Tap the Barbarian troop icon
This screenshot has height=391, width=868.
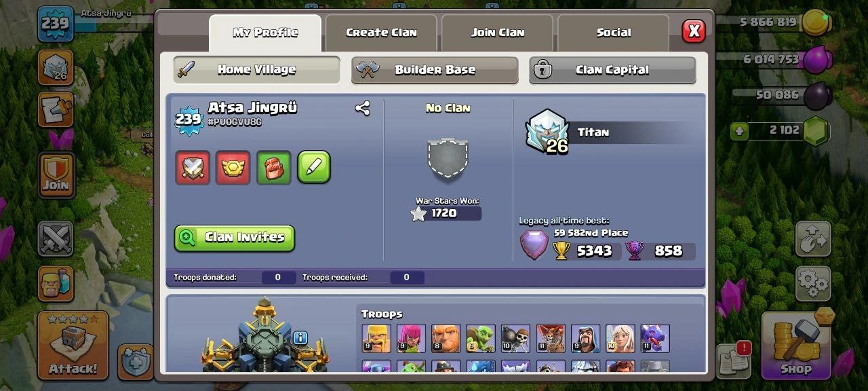coord(376,338)
